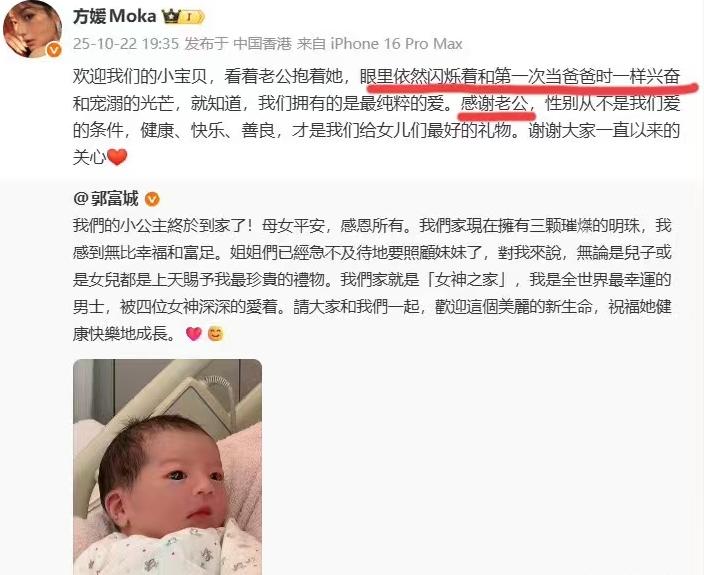704x575 pixels.
Task: Click the post timestamp 25-10-22 19:35
Action: [x=126, y=44]
